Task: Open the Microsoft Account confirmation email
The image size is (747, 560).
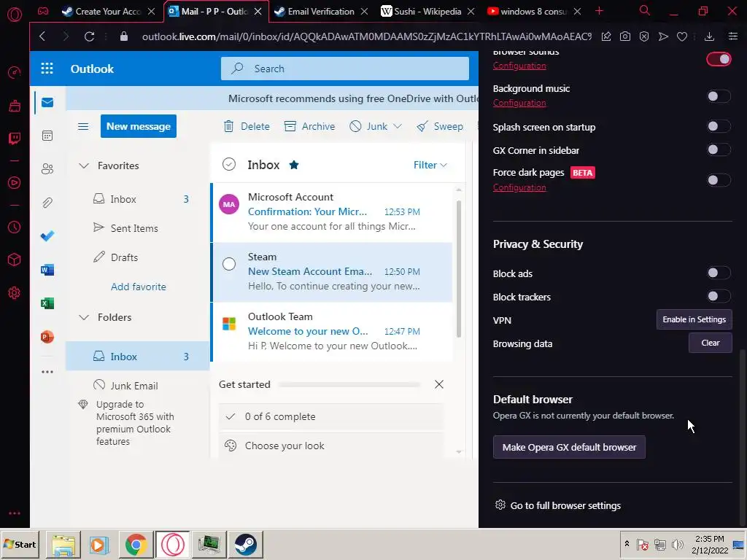Action: click(x=332, y=212)
